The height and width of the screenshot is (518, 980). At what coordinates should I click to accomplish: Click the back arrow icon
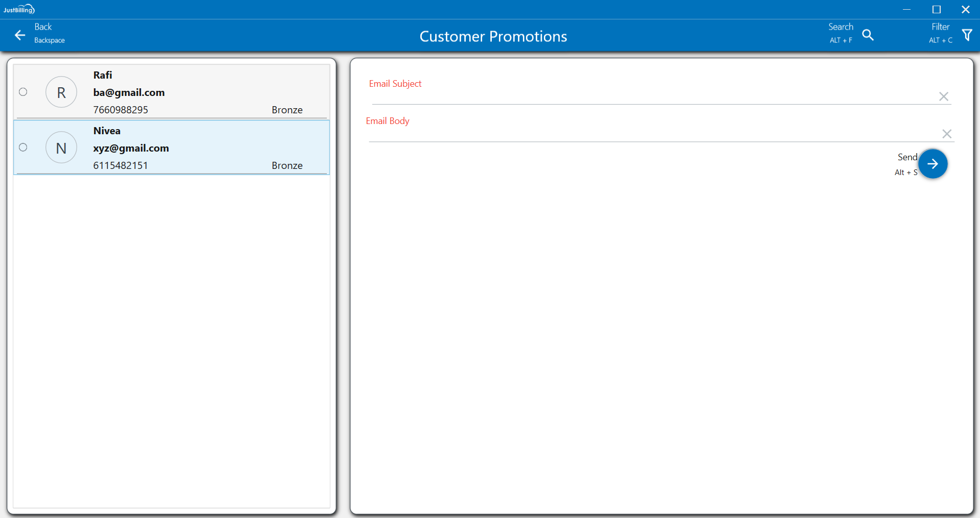(x=20, y=35)
